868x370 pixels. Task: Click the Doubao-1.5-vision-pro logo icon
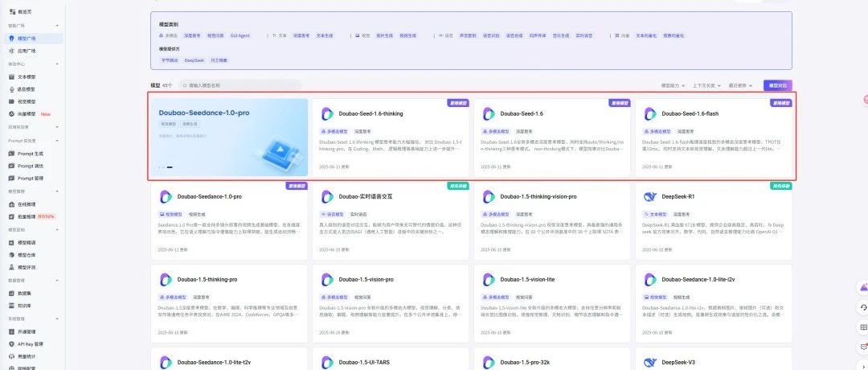tap(327, 280)
